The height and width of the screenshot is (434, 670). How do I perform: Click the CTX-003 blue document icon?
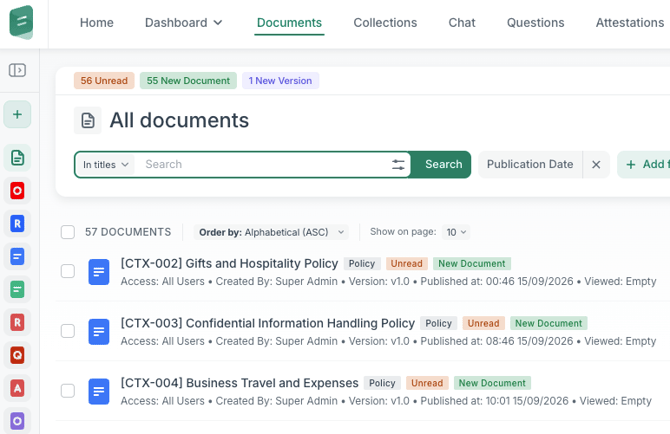point(99,331)
